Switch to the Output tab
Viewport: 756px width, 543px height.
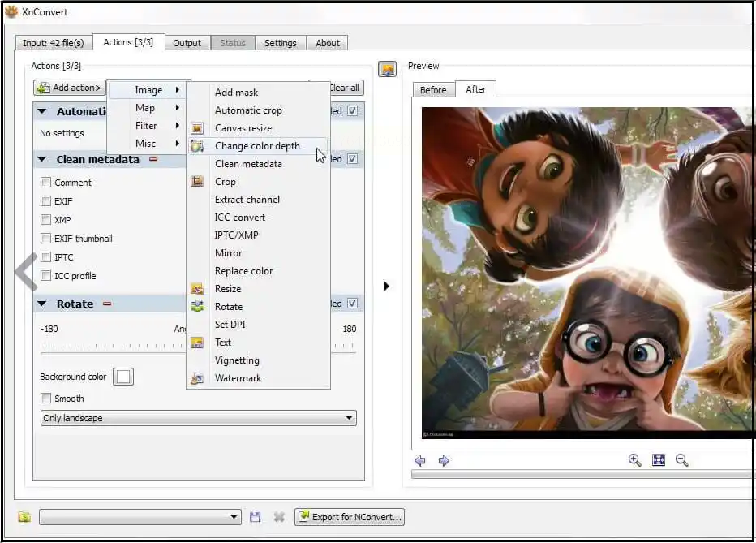point(187,43)
